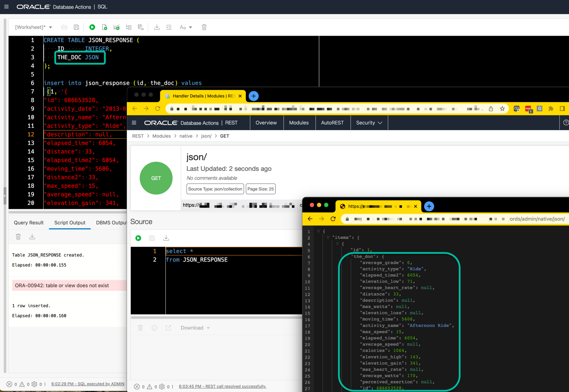
Task: Select Handler Details browser tab
Action: coord(203,96)
